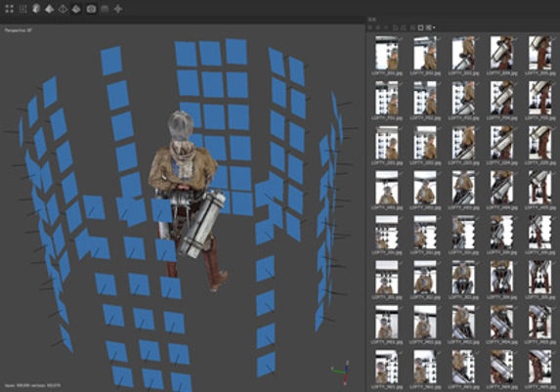Select the third photo thumbnail in the top row
Viewport: 560px width, 392px height.
tap(463, 53)
